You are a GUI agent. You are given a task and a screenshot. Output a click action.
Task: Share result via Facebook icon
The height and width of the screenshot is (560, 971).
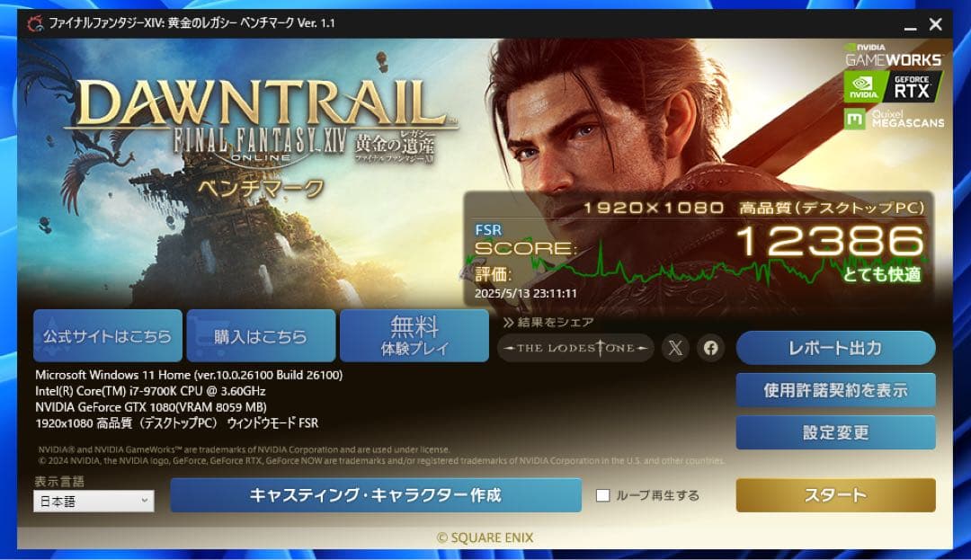pos(710,348)
